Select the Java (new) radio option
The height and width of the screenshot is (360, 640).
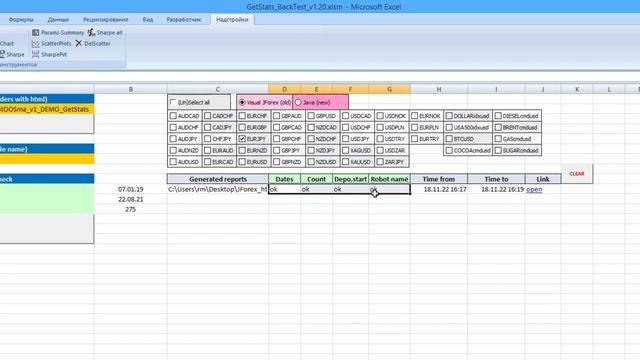click(298, 102)
